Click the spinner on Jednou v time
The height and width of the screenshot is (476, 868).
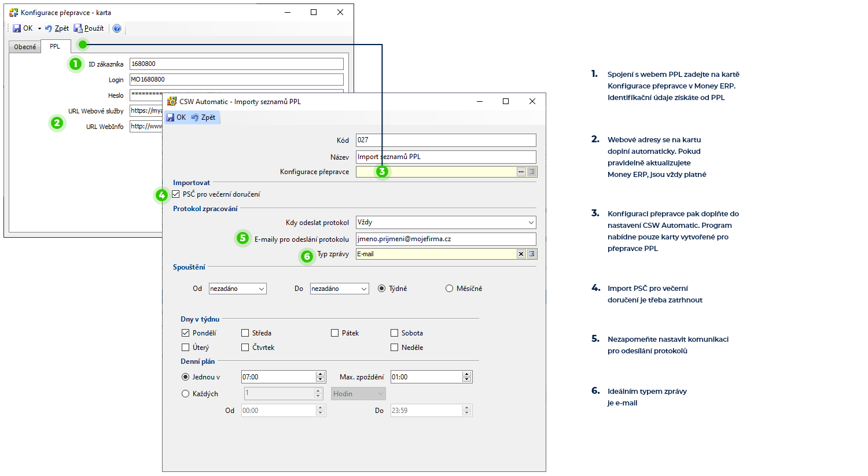point(321,377)
